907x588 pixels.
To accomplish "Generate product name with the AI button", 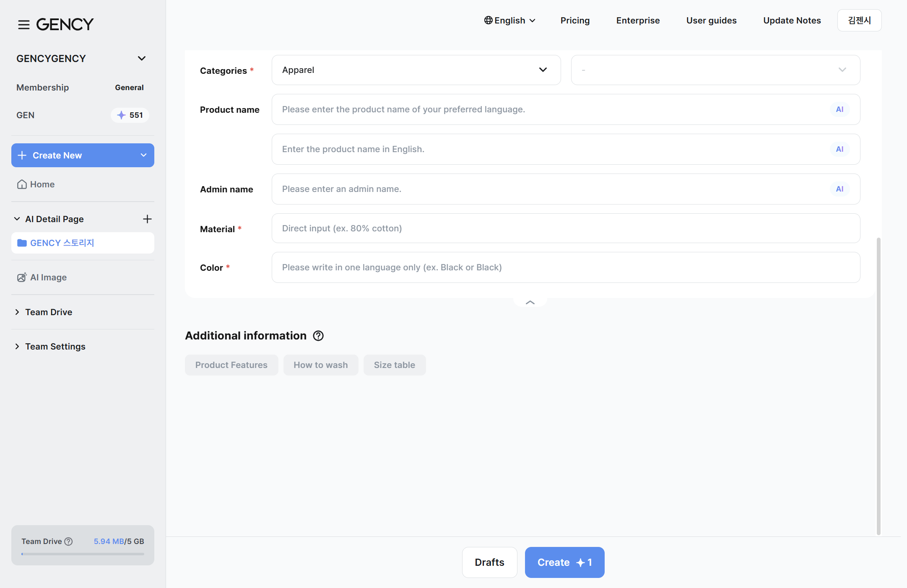I will tap(839, 109).
